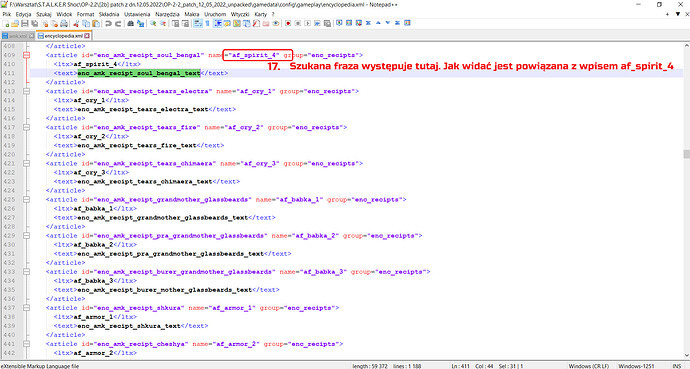
Task: Click the Cut scissors icon
Action: [x=76, y=23]
